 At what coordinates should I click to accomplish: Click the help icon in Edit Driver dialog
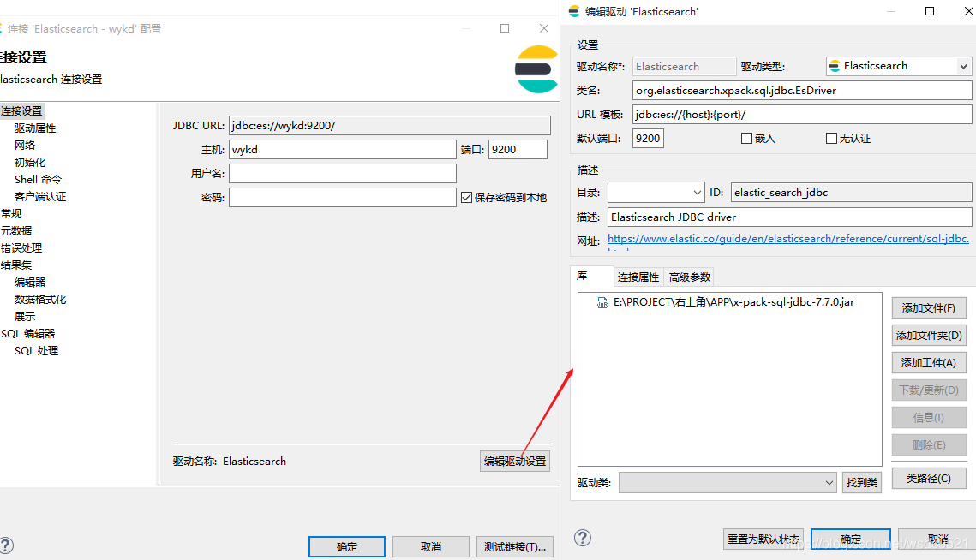pyautogui.click(x=583, y=539)
